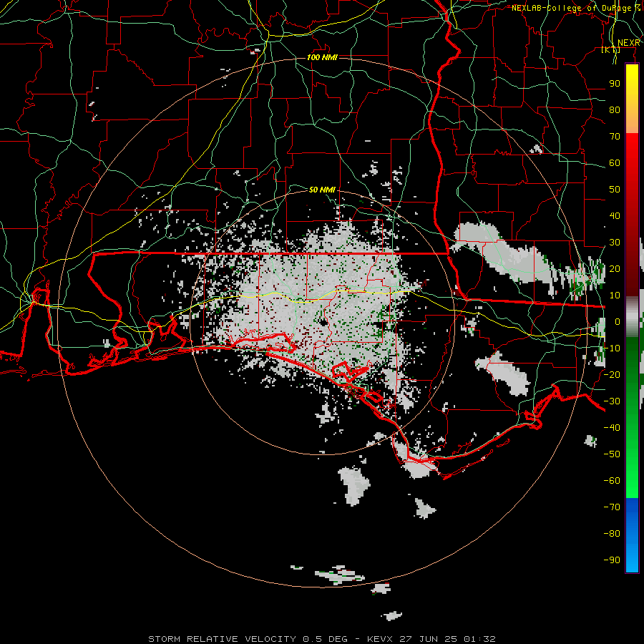Click the 20 knot scale label
This screenshot has width=644, height=644.
click(x=615, y=268)
